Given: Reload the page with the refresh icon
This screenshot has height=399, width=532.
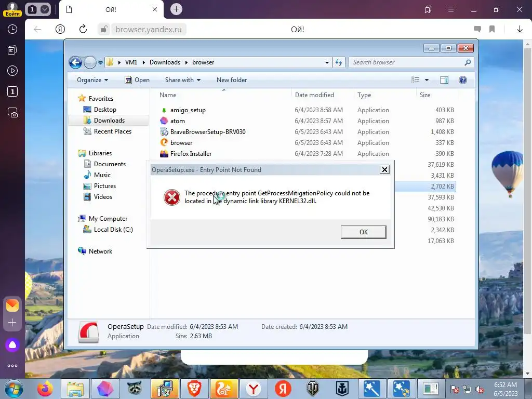Looking at the screenshot, I should [83, 30].
